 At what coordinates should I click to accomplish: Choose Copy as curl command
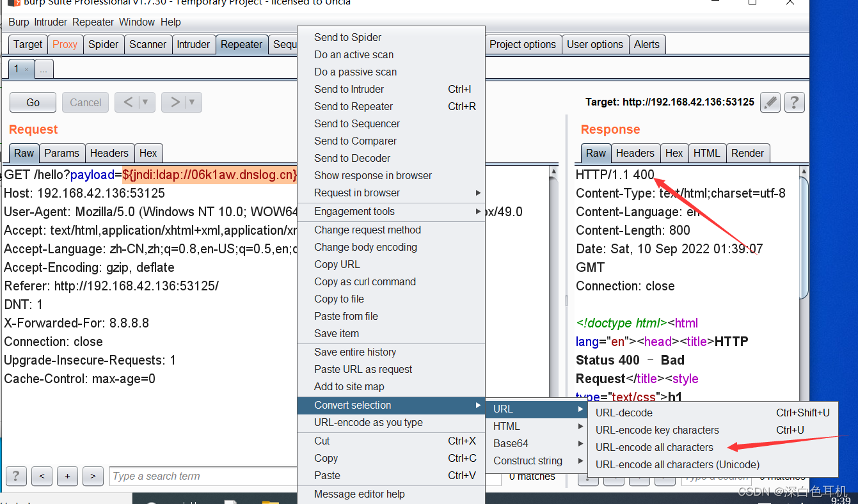392,281
